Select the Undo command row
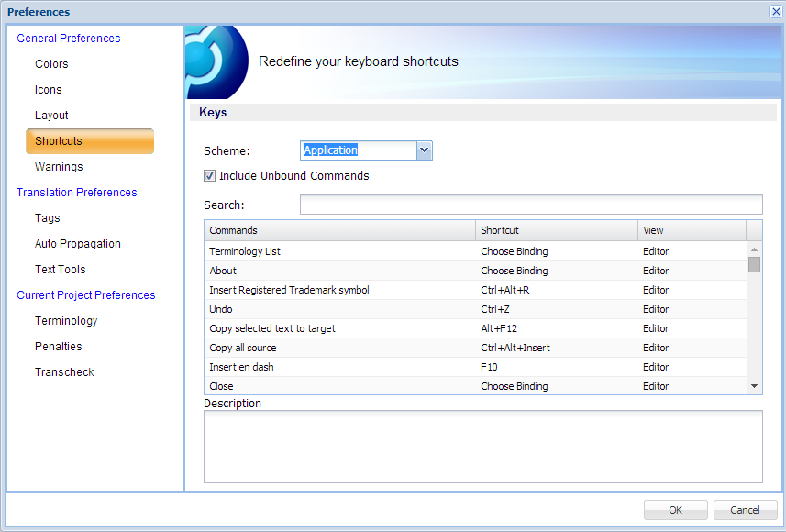 (x=475, y=309)
